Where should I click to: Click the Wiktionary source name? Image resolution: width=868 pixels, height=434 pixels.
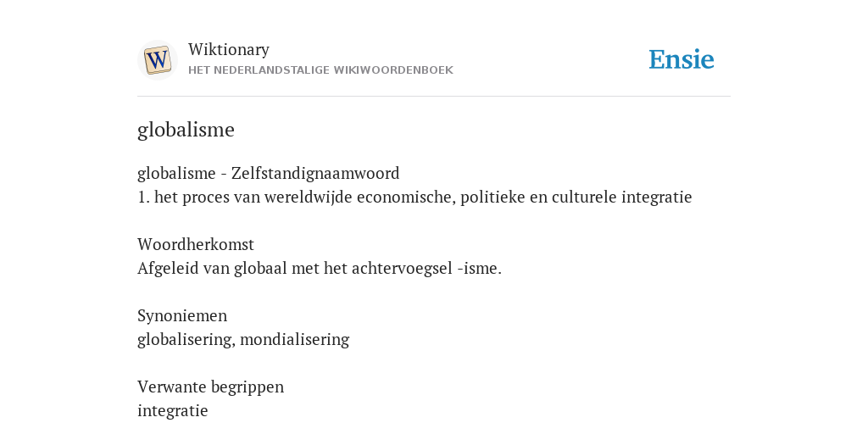[x=229, y=49]
